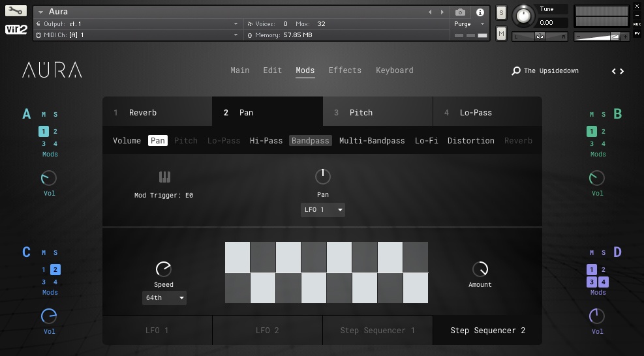This screenshot has height=356, width=644.
Task: Click layer A Vol knob
Action: pos(49,178)
